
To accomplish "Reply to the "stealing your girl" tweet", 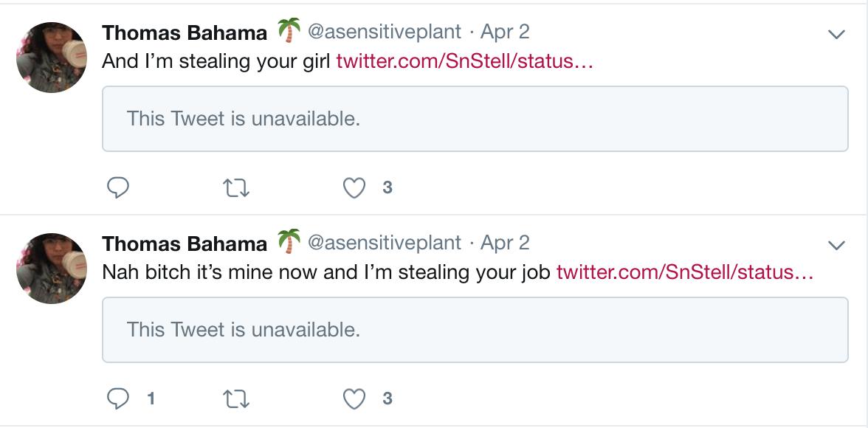I will click(x=118, y=188).
